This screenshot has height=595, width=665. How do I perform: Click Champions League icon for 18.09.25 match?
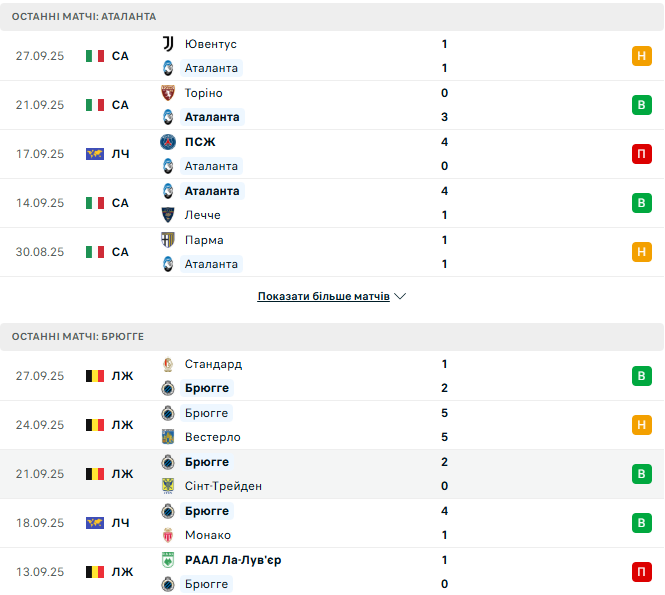(x=95, y=523)
